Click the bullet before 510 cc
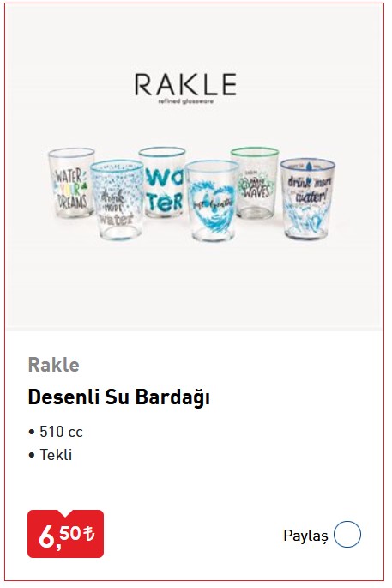The image size is (392, 588). click(31, 433)
